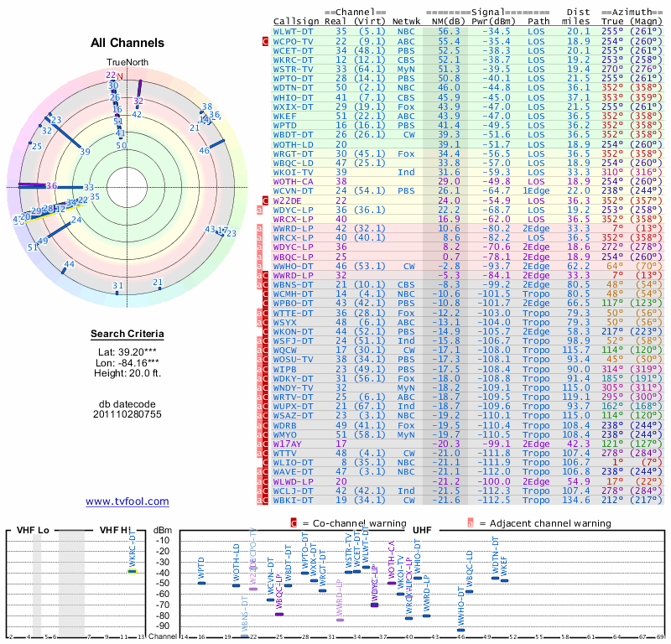Select WOSU-TV callsign in the table

coord(293,360)
